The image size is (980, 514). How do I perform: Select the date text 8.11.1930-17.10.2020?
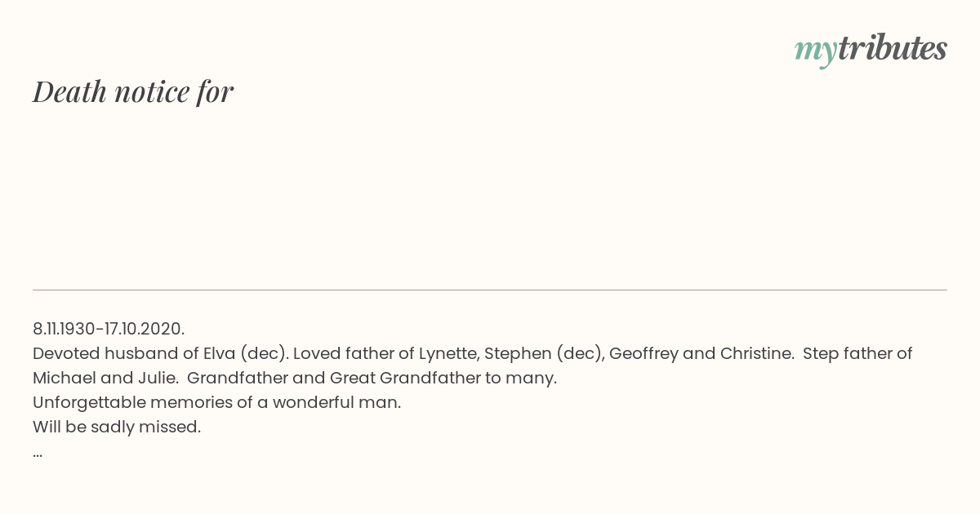[x=109, y=329]
